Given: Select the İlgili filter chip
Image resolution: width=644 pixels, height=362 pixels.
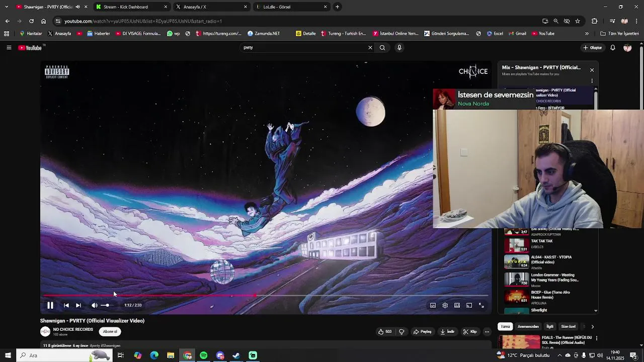Looking at the screenshot, I should [550, 327].
